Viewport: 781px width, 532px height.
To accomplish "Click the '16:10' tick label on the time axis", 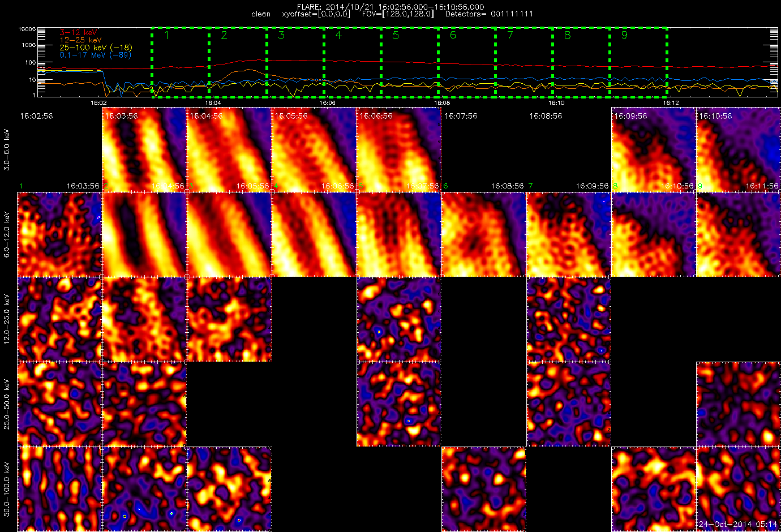I will pyautogui.click(x=556, y=103).
